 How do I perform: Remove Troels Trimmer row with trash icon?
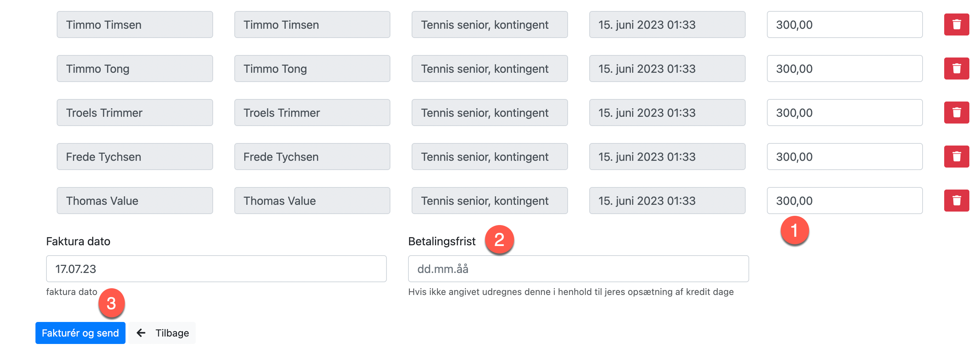click(x=956, y=113)
